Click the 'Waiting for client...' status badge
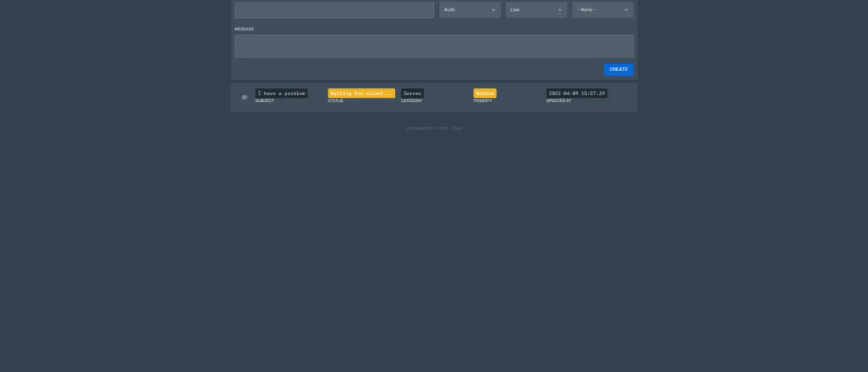The height and width of the screenshot is (372, 868). [361, 93]
